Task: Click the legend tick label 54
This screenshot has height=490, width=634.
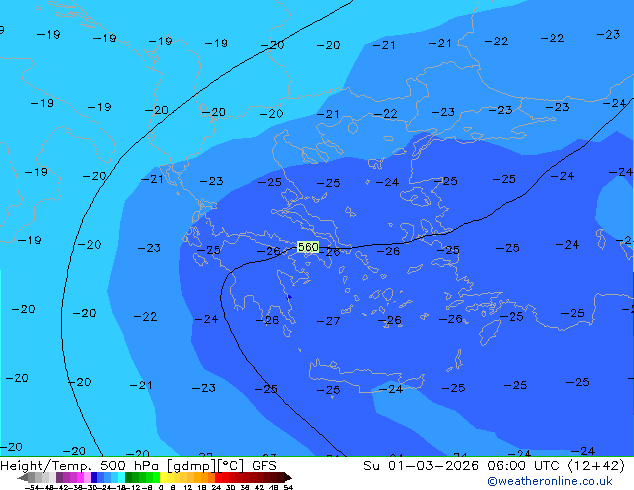Action: click(288, 488)
